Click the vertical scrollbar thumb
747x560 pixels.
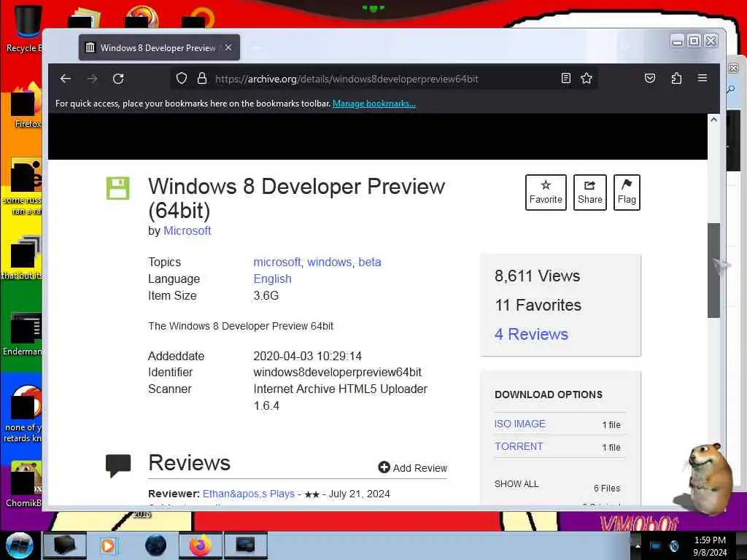[x=713, y=270]
